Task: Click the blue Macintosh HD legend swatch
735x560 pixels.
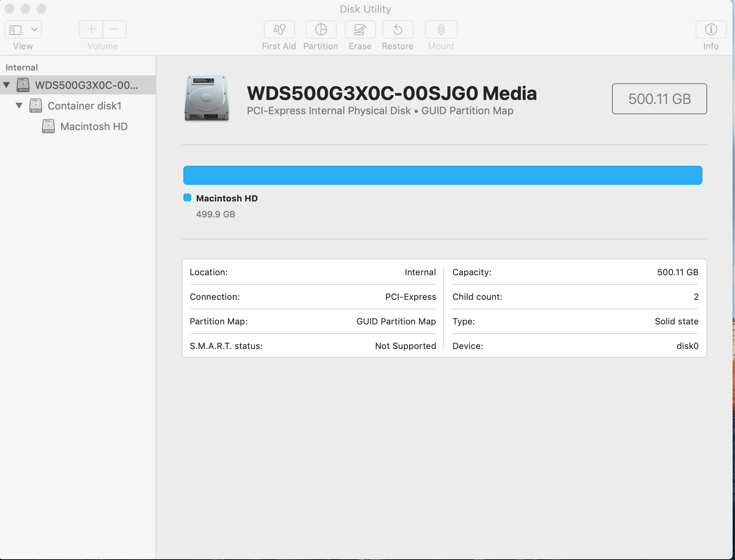Action: click(187, 198)
